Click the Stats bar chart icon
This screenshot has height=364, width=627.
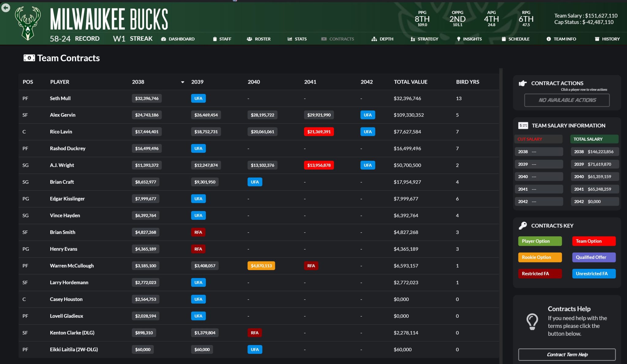pos(290,39)
